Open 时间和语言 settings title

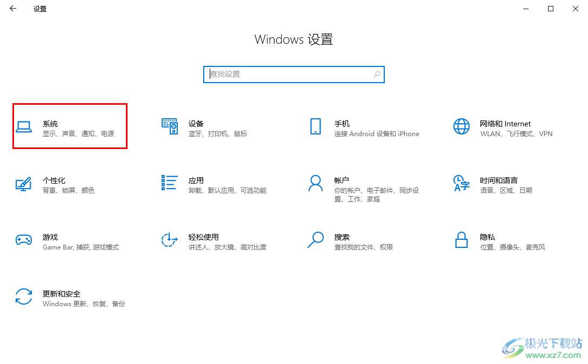(499, 180)
